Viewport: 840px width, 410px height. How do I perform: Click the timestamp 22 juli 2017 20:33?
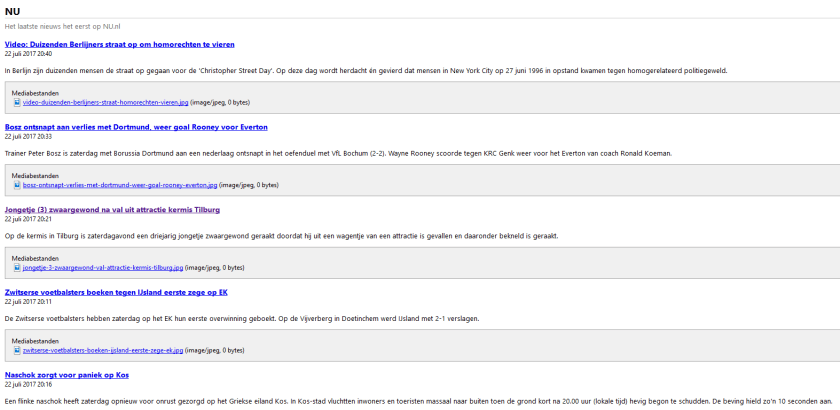pos(28,136)
